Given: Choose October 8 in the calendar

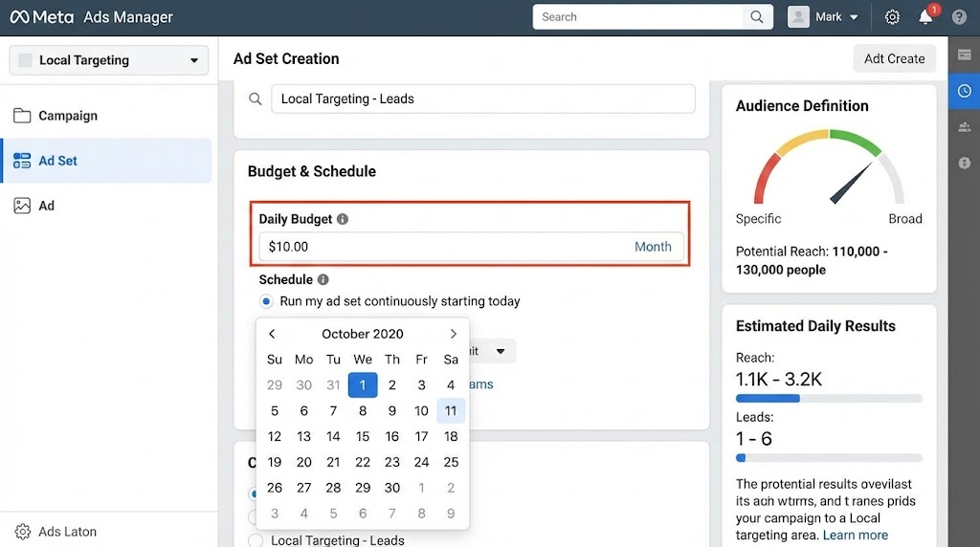Looking at the screenshot, I should coord(363,411).
